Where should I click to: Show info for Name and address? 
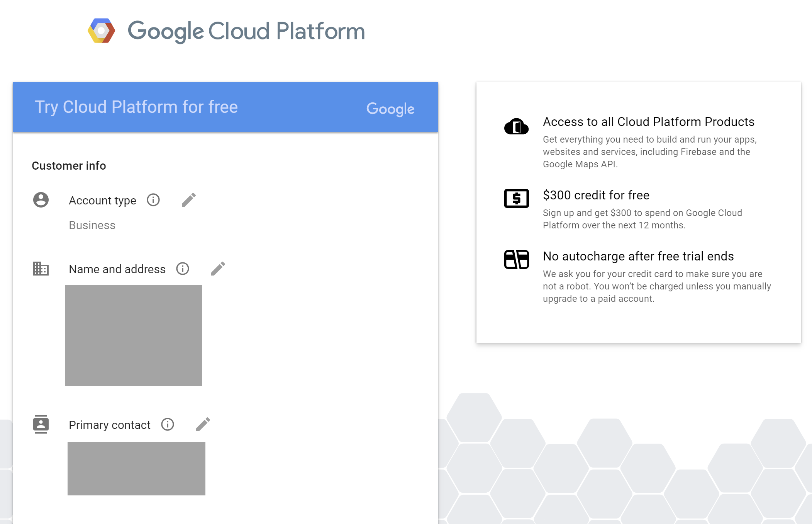coord(183,269)
